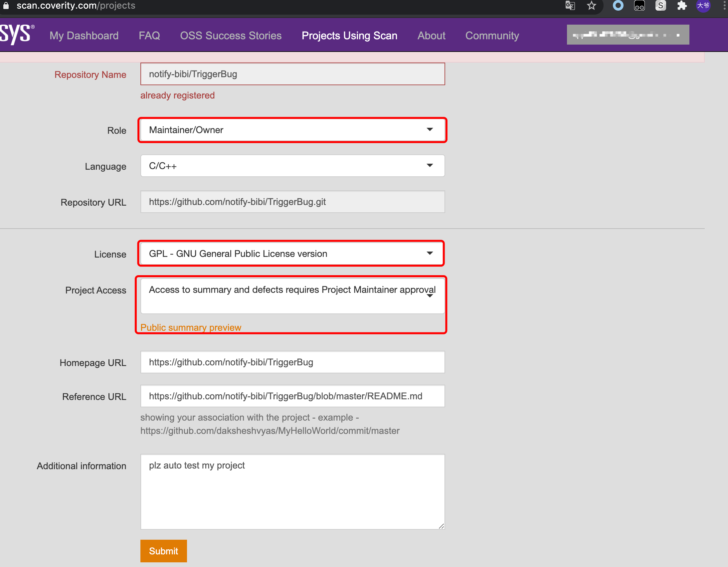Click the Synopsys logo

coord(17,34)
